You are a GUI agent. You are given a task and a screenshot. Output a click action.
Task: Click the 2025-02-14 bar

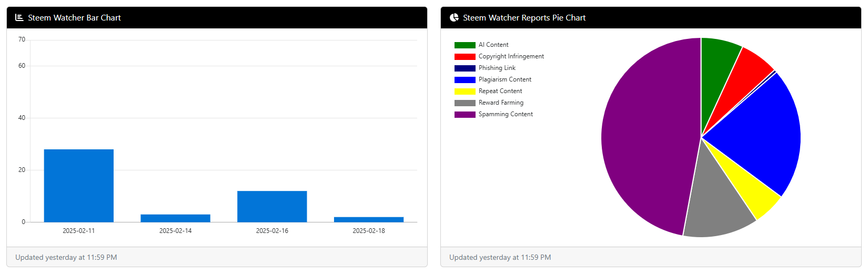click(175, 218)
